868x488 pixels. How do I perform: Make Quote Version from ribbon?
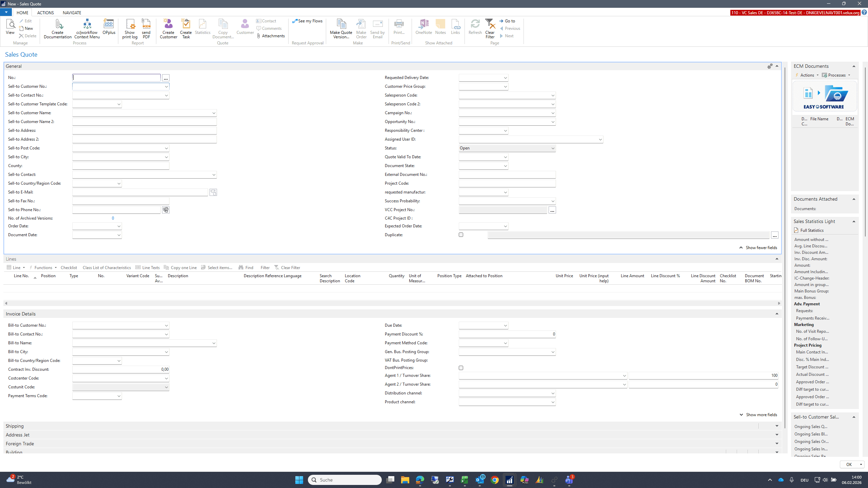(x=341, y=29)
